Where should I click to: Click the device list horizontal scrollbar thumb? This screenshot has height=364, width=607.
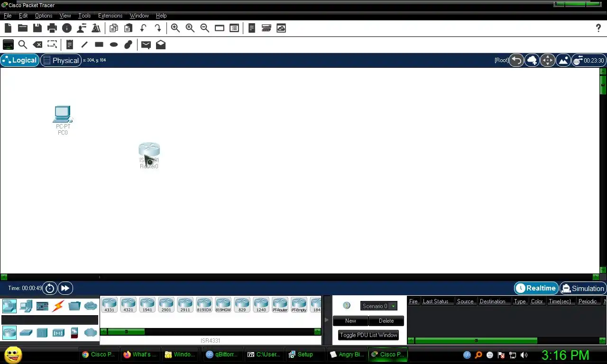(126, 332)
